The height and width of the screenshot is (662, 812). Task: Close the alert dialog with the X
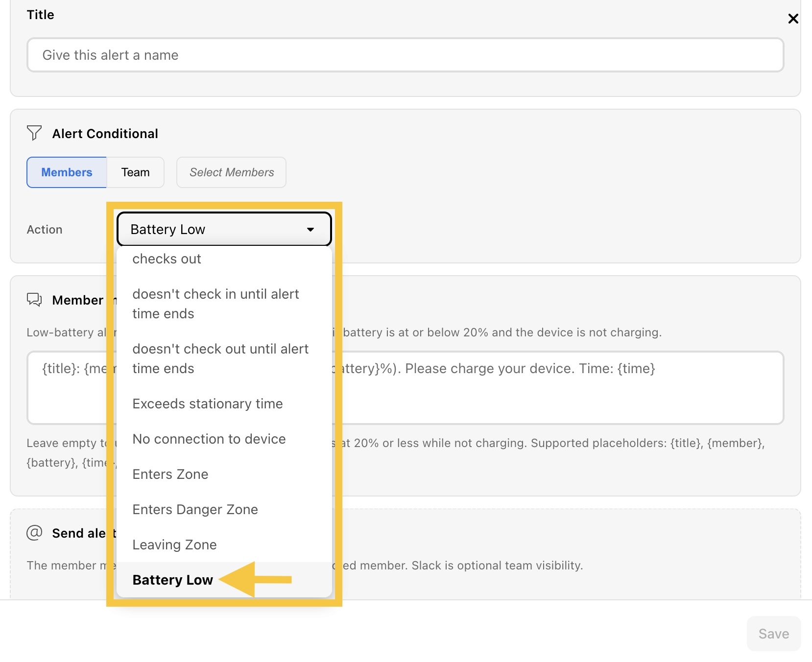click(793, 19)
